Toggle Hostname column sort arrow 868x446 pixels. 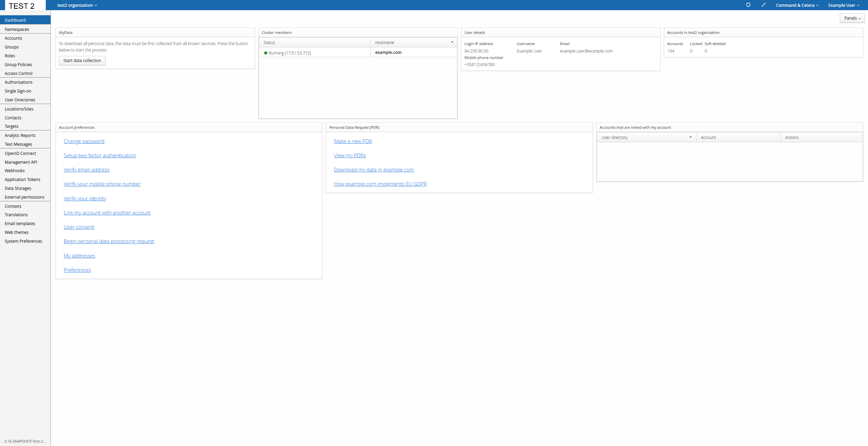452,42
